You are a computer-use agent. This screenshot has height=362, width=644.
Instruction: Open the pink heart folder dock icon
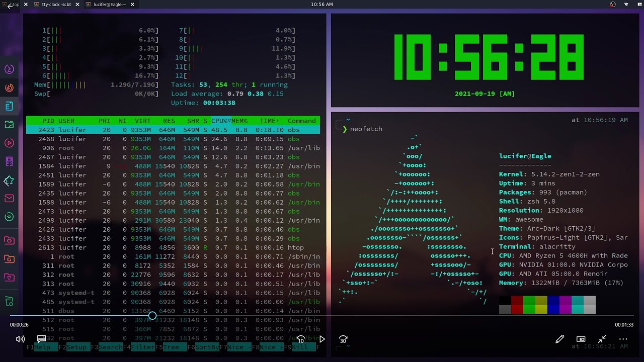pyautogui.click(x=9, y=240)
